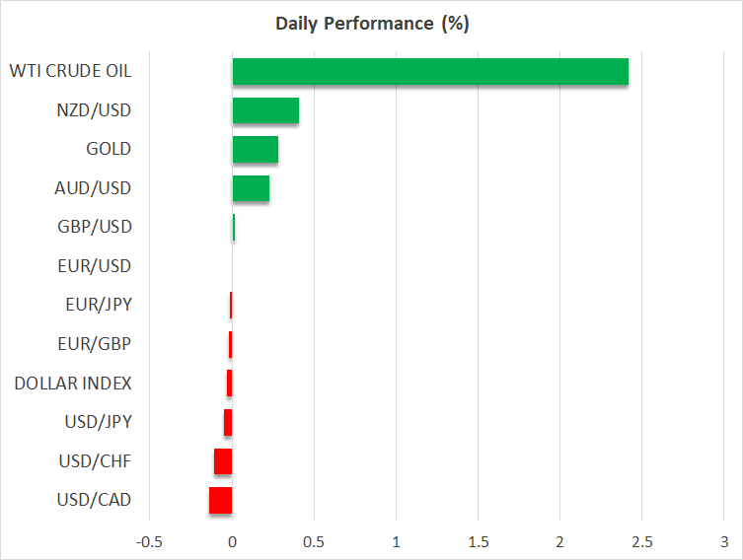743x560 pixels.
Task: Select the EUR/GBP category label
Action: (95, 344)
